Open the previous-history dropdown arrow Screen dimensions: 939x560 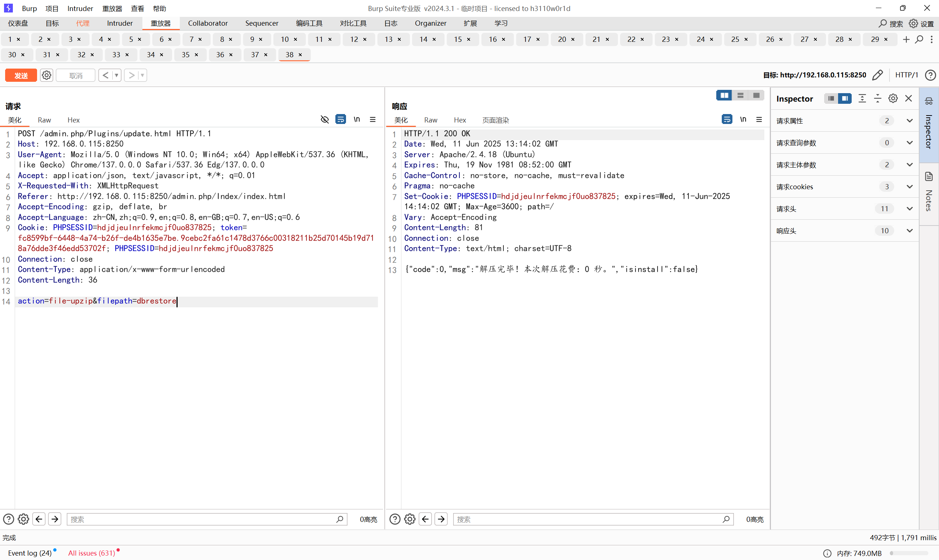[117, 75]
